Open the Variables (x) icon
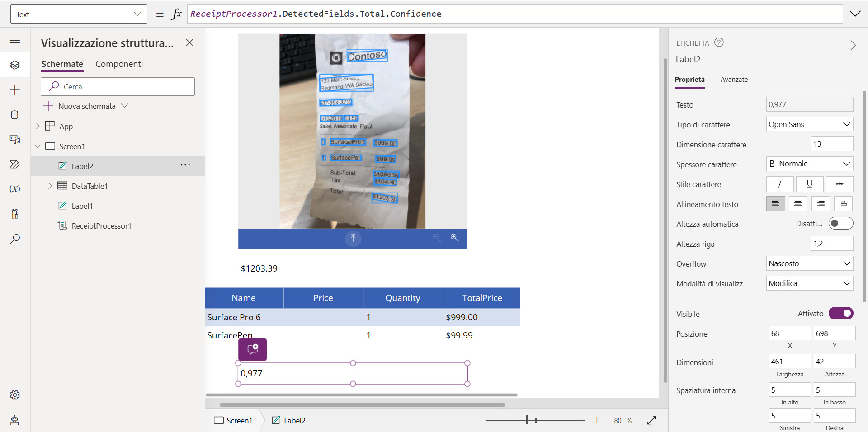 tap(15, 189)
